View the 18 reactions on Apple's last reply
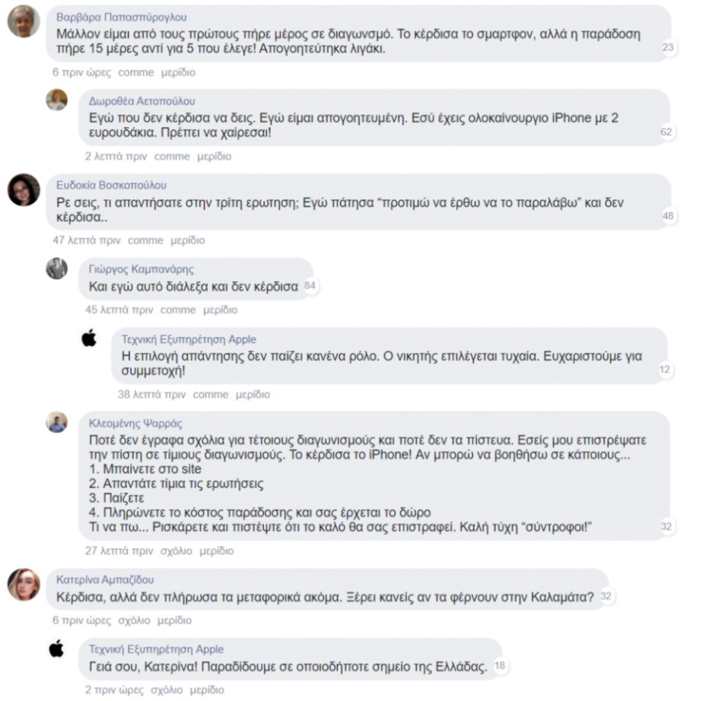 tap(500, 665)
